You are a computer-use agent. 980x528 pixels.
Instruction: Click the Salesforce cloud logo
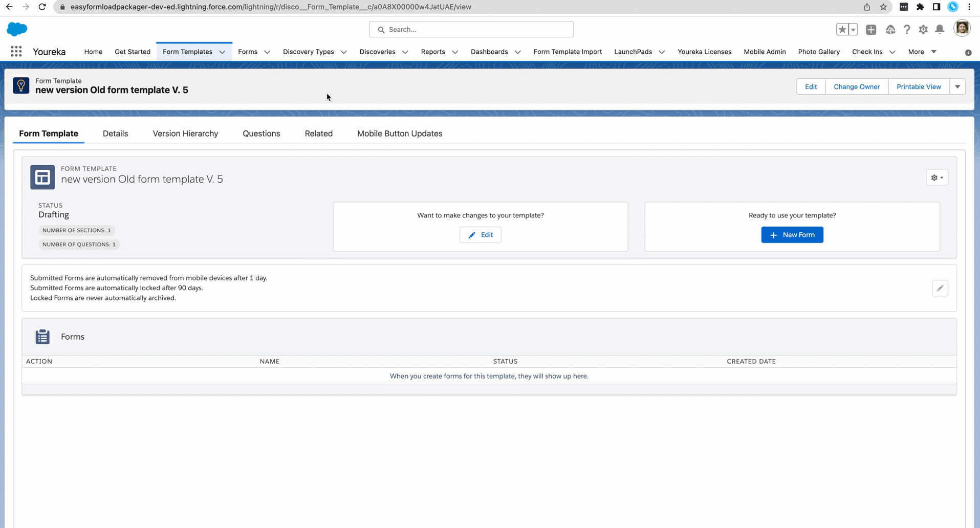tap(17, 29)
